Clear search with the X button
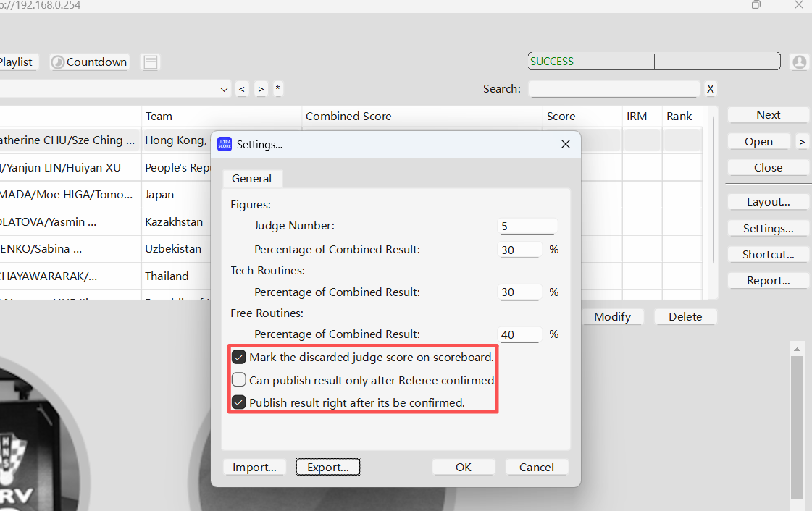 (x=711, y=89)
